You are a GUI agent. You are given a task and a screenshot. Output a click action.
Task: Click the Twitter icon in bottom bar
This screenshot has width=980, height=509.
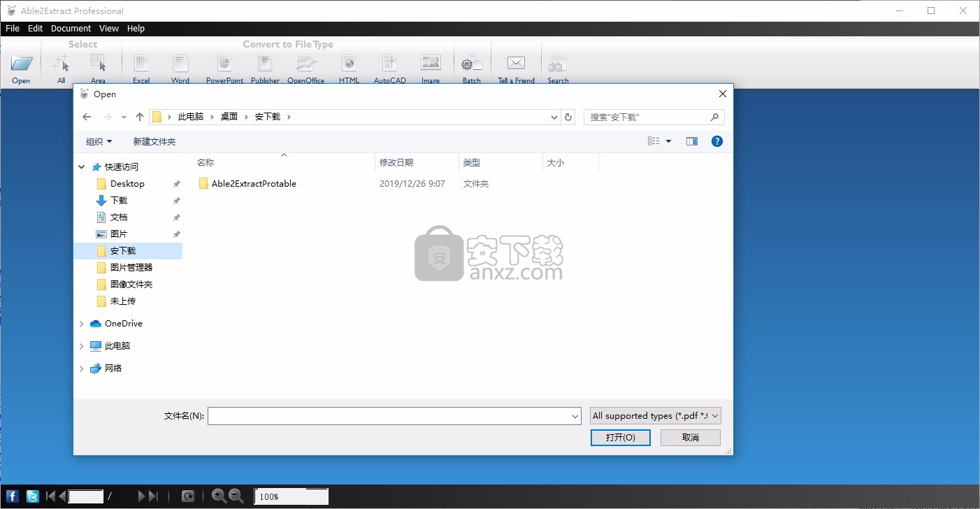(x=32, y=496)
